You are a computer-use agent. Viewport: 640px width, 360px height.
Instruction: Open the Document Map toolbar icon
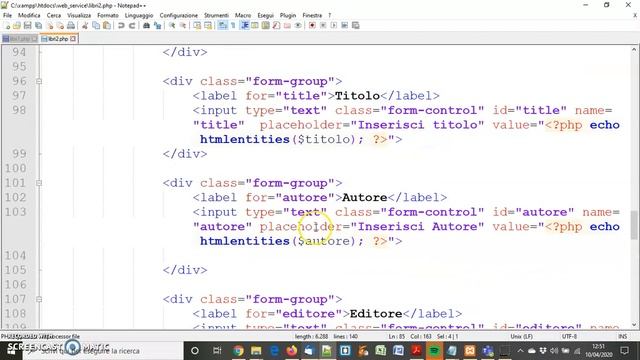[x=266, y=25]
